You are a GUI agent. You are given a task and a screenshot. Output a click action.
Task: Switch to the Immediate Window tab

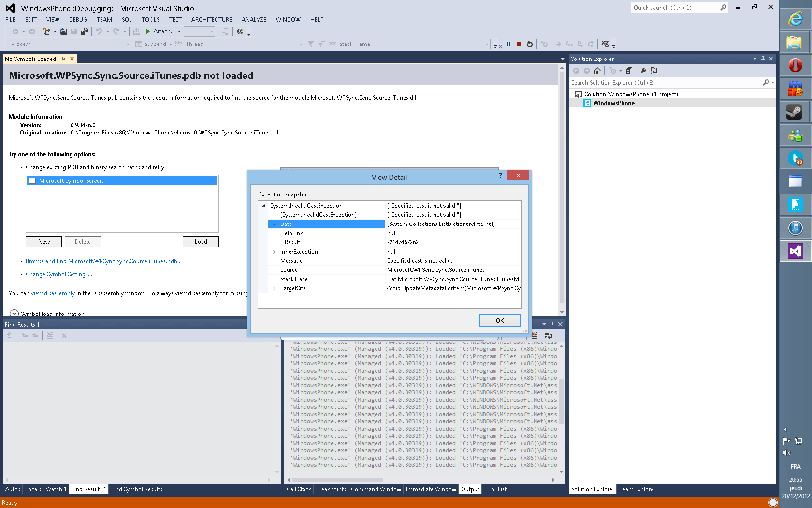click(431, 489)
